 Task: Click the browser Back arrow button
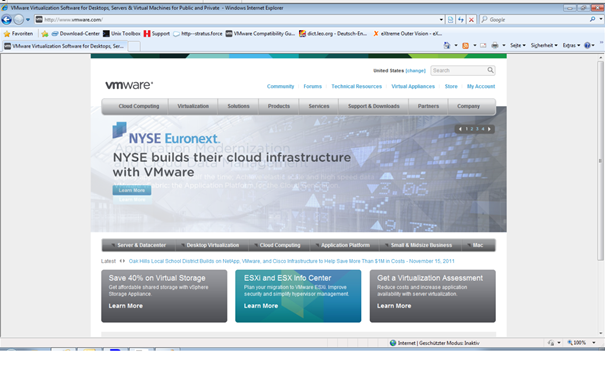click(x=7, y=19)
